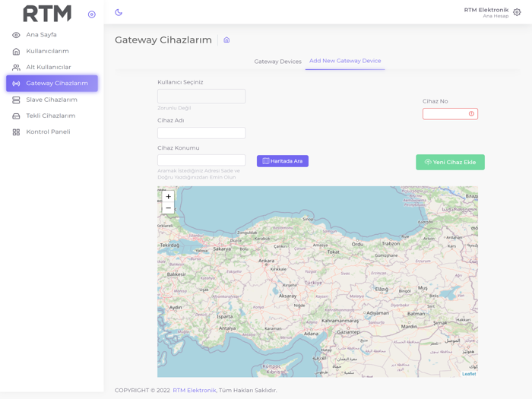Click Haritada Ara button
532x399 pixels.
coord(283,161)
